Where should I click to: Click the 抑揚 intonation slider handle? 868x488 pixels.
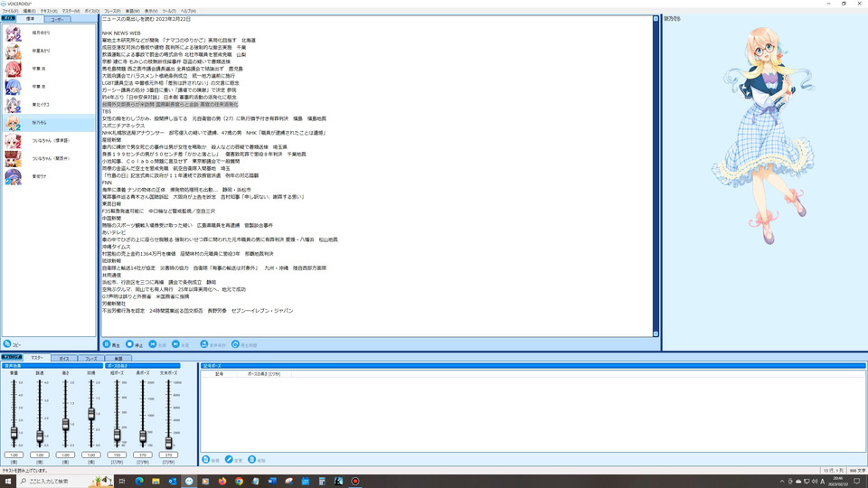click(91, 413)
